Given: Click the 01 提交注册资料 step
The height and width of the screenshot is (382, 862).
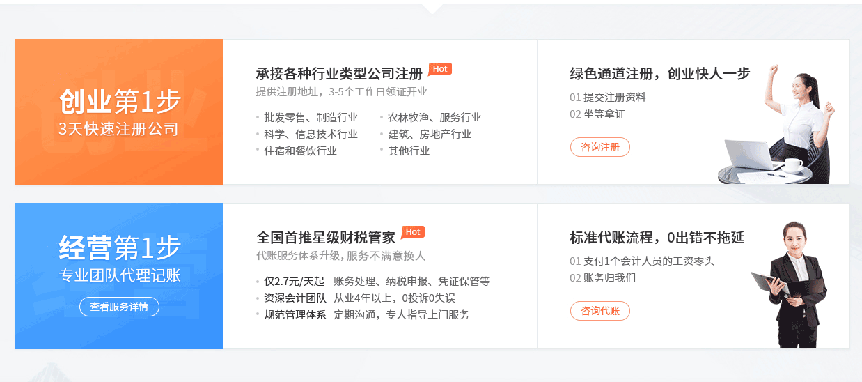Looking at the screenshot, I should 607,98.
